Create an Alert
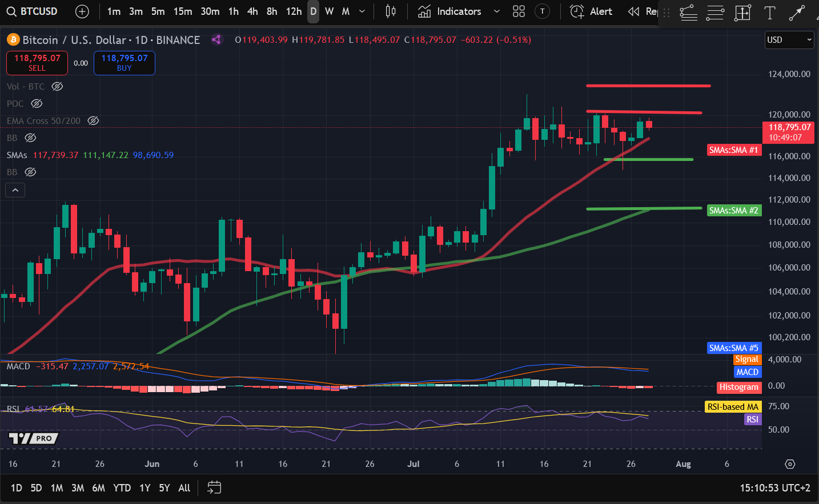 (x=591, y=11)
